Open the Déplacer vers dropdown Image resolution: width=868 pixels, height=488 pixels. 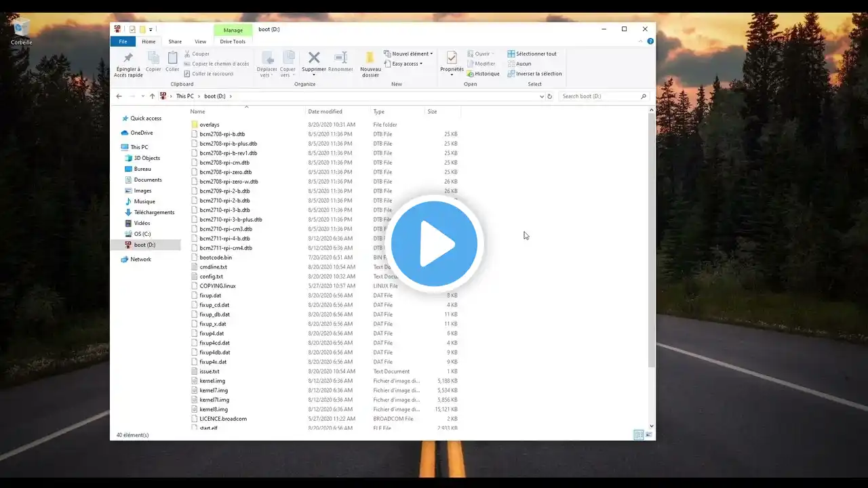267,64
